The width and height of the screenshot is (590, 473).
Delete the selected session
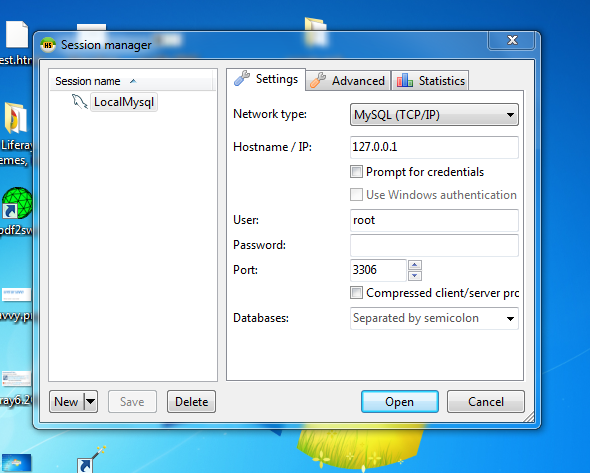tap(192, 402)
